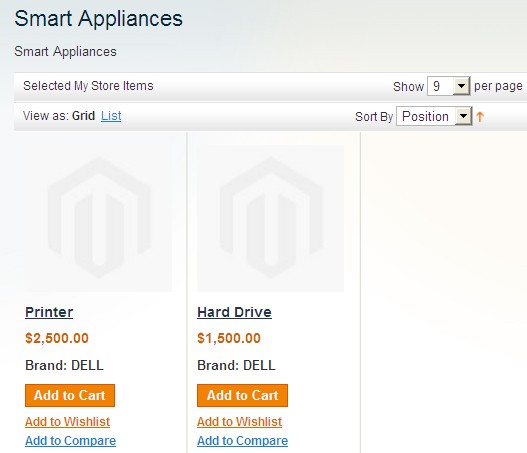This screenshot has width=527, height=453.
Task: Open the Sort By dropdown arrow
Action: click(x=463, y=116)
